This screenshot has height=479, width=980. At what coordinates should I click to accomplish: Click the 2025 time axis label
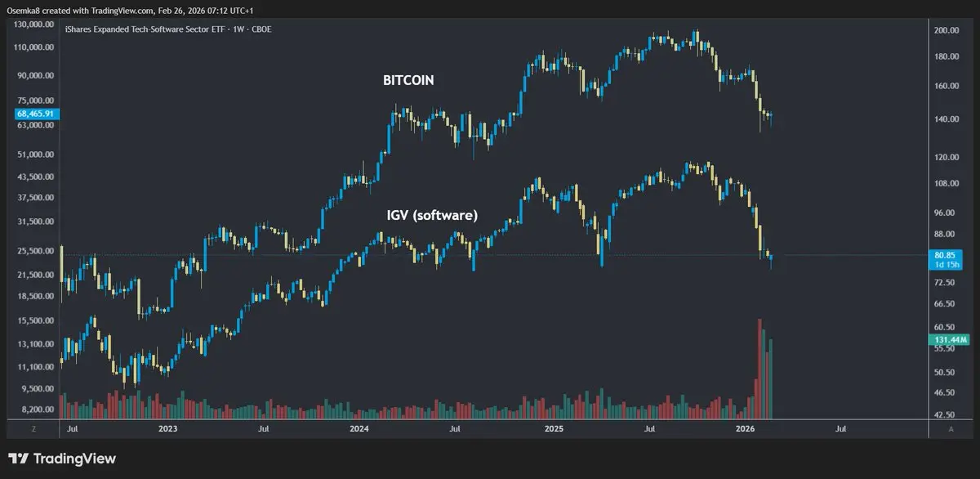point(554,428)
